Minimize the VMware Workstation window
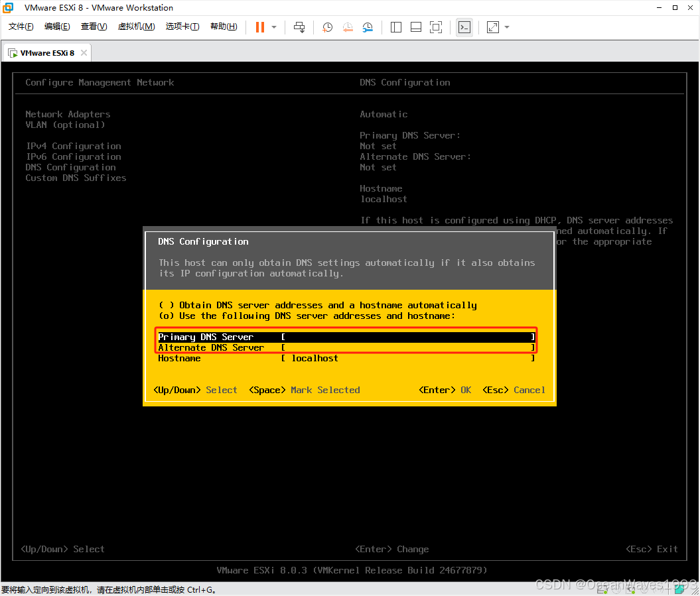Screen dimensions: 700x596 pos(660,7)
